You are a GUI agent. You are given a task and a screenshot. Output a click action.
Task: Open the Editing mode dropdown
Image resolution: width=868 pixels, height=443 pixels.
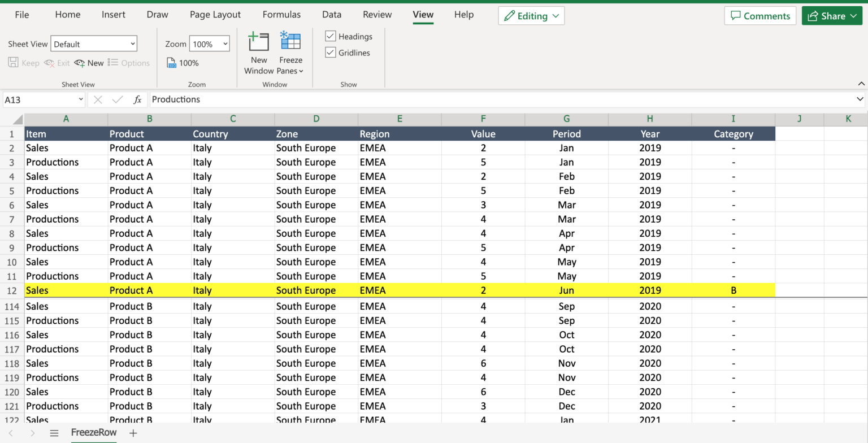(x=531, y=15)
